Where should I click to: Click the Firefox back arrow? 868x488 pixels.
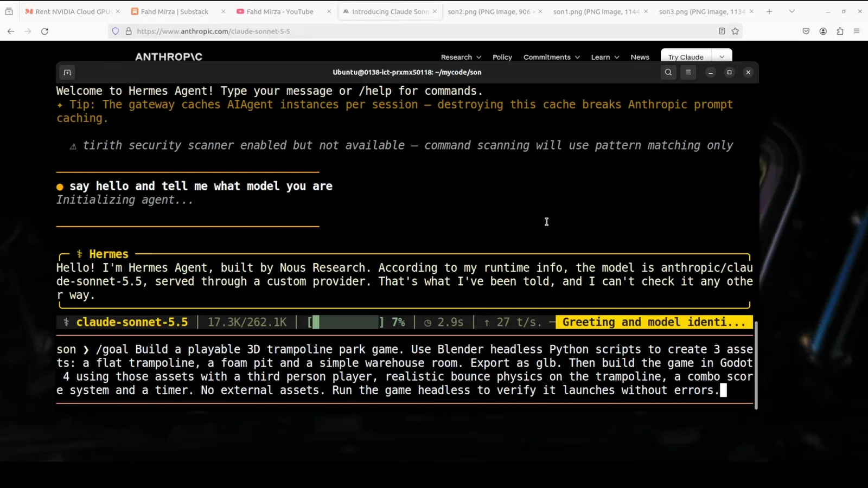(x=11, y=31)
